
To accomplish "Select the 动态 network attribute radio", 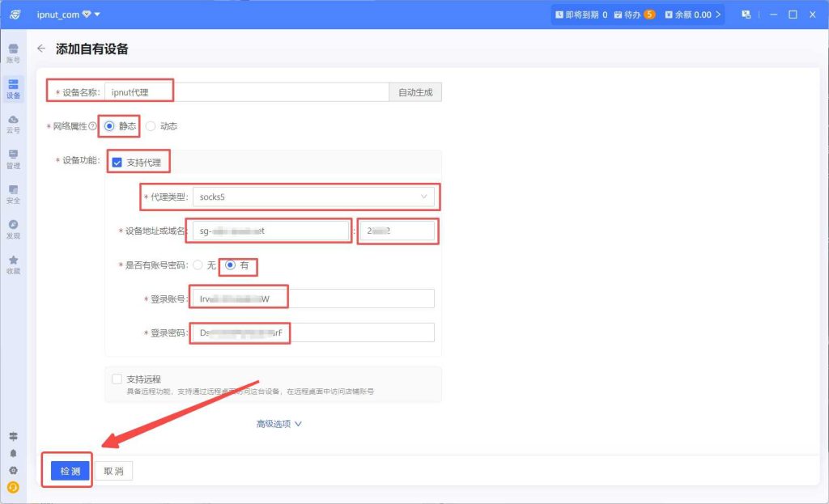I will 151,126.
